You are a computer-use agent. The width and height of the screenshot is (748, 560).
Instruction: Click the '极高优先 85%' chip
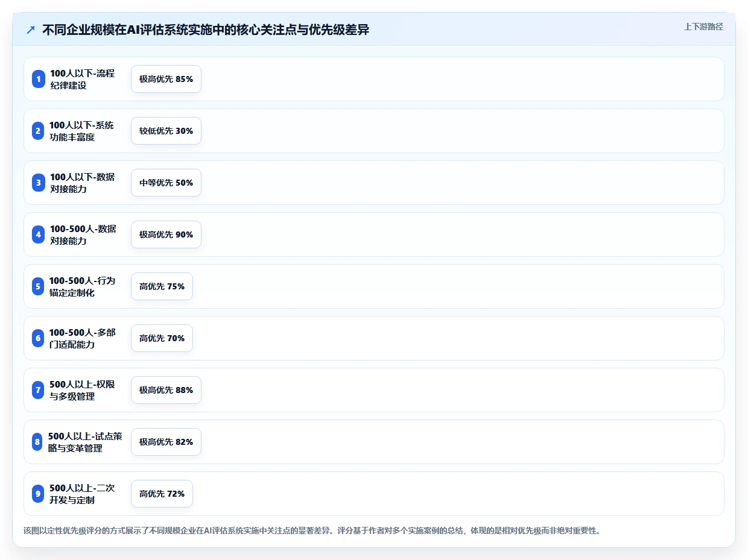click(166, 79)
